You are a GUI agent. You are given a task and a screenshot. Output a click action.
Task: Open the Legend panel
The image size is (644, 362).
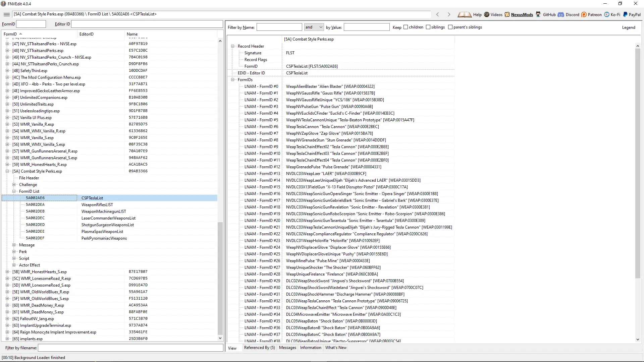tap(629, 27)
